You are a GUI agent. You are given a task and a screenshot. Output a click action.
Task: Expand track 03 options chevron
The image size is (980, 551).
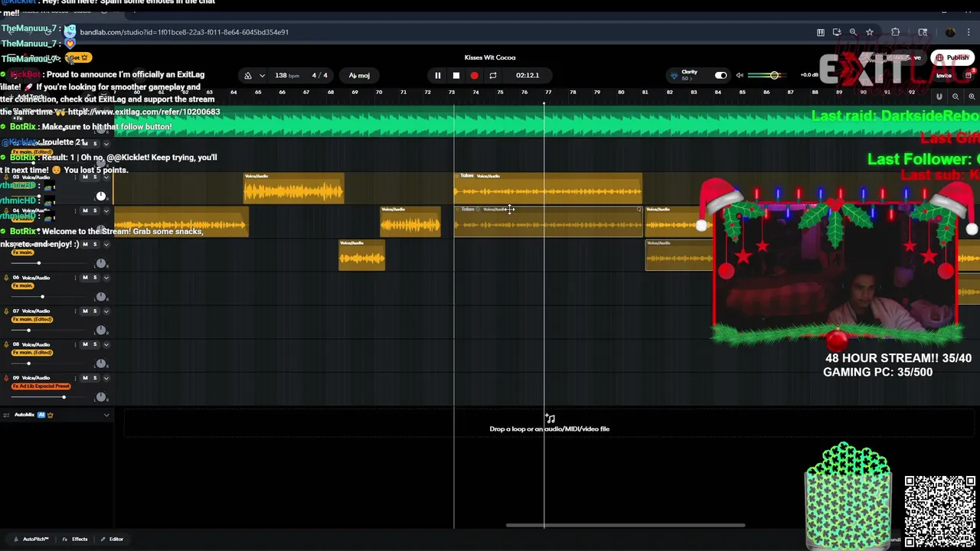(x=106, y=177)
